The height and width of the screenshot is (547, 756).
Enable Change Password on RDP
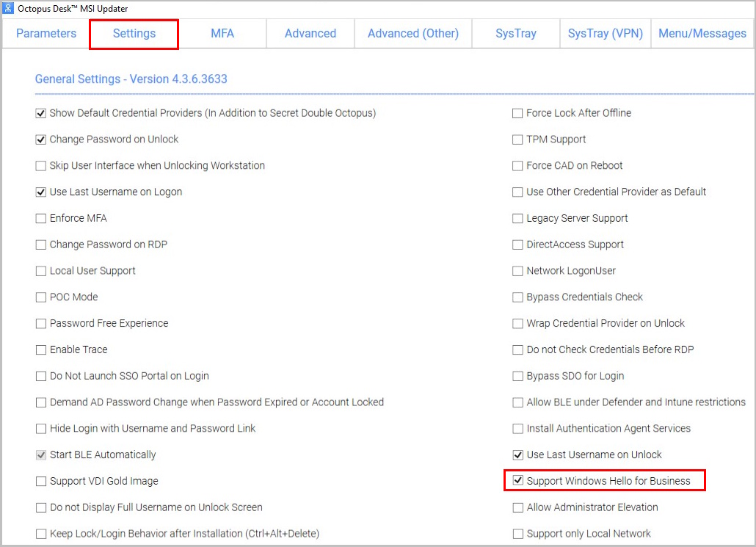(41, 245)
